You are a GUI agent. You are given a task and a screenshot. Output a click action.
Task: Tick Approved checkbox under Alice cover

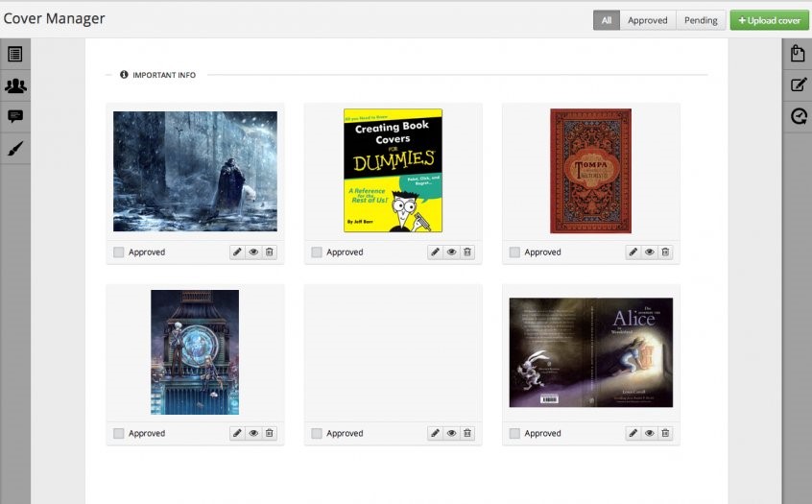point(514,433)
